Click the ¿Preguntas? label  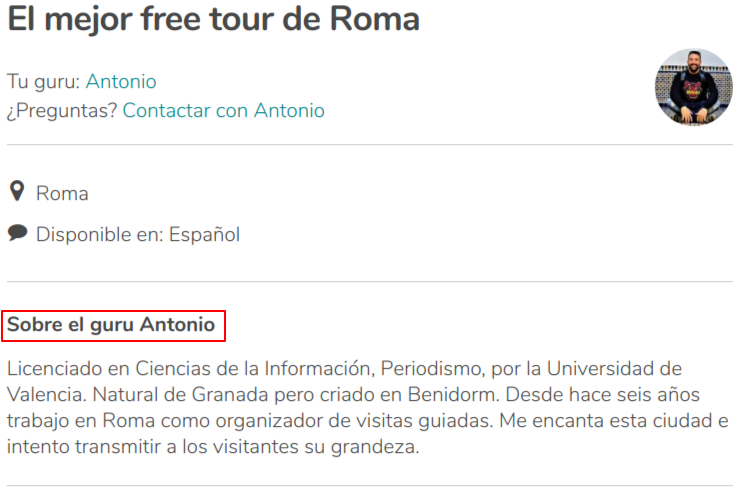[62, 110]
